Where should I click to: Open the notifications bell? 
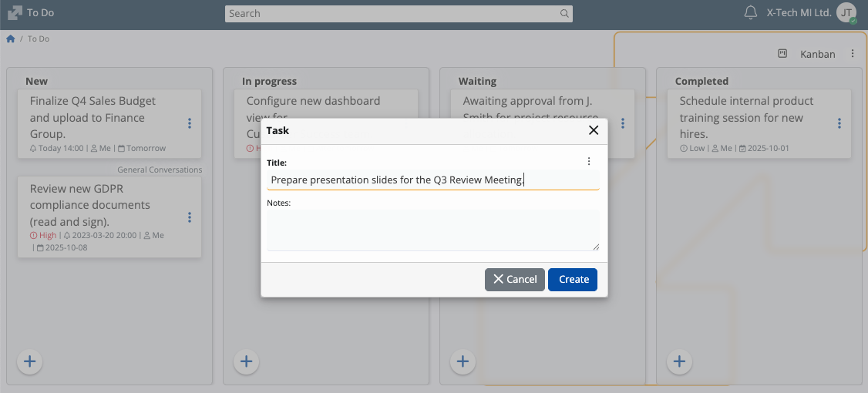(750, 12)
